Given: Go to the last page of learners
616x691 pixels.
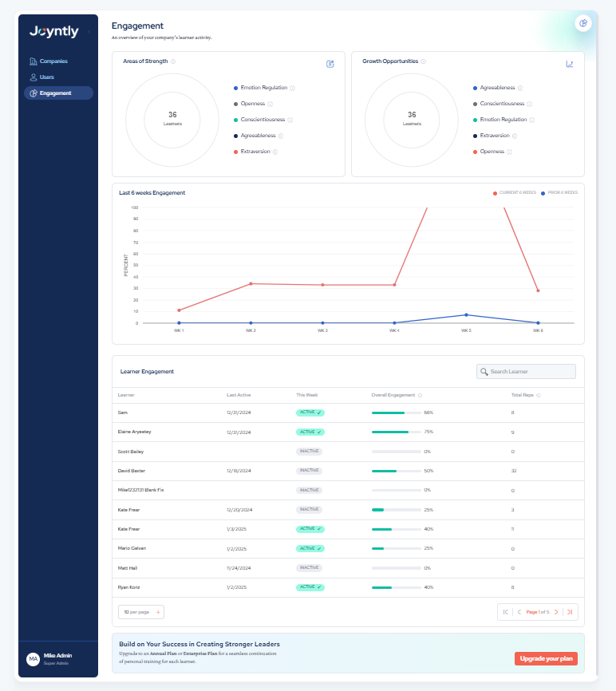Looking at the screenshot, I should click(569, 612).
